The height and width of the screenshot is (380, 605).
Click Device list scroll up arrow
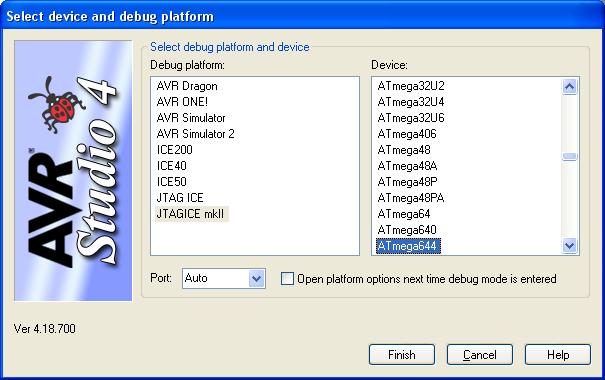[570, 86]
